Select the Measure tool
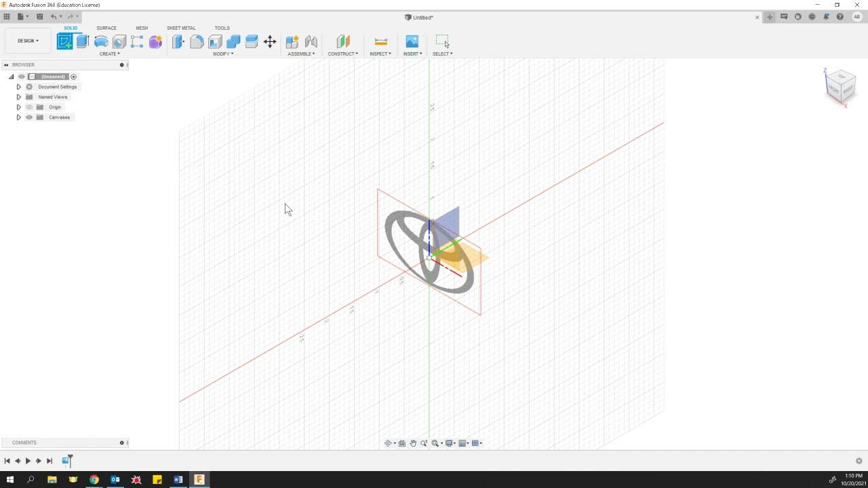Image resolution: width=868 pixels, height=488 pixels. (x=380, y=41)
